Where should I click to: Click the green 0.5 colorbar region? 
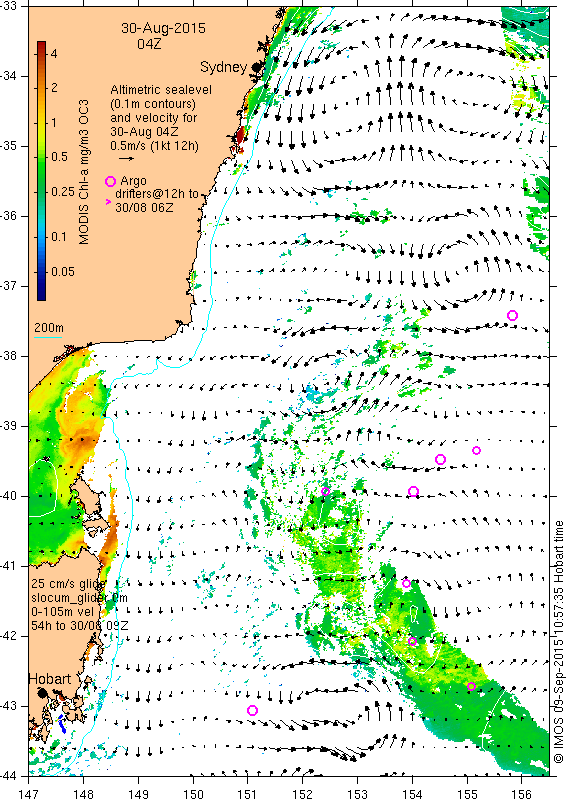(x=42, y=157)
